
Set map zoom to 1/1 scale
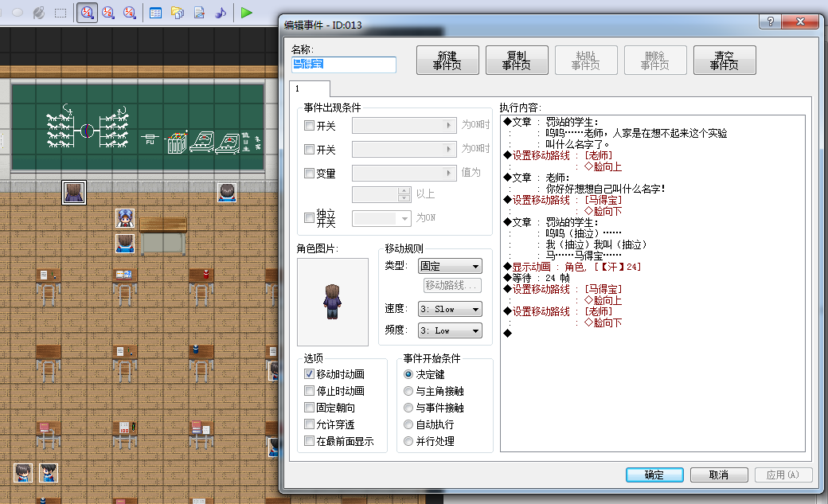pos(87,13)
